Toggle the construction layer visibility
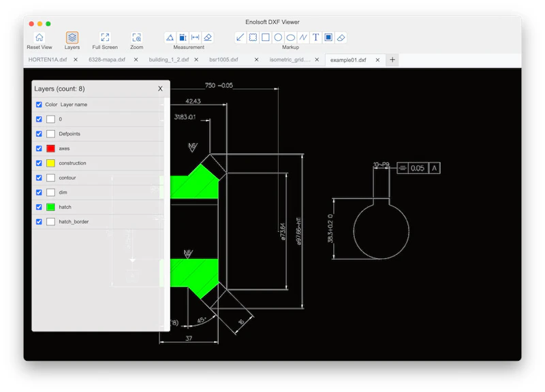 tap(39, 163)
